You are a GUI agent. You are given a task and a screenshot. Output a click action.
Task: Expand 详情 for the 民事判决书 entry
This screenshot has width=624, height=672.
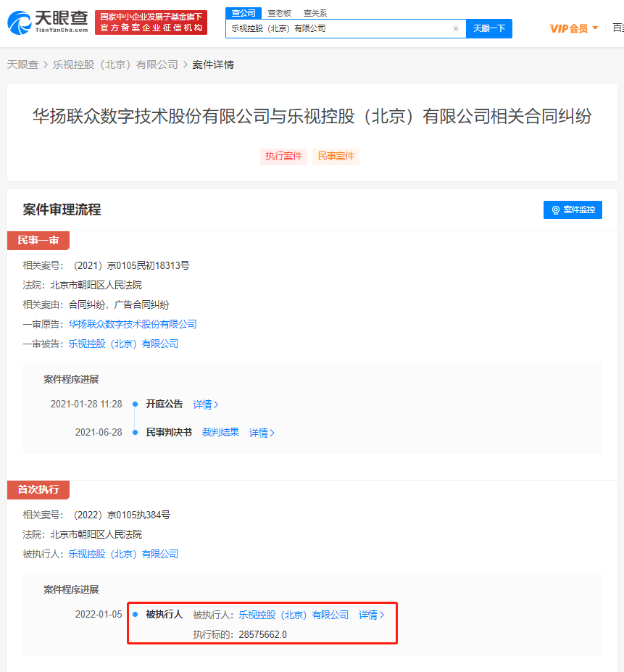pos(262,433)
